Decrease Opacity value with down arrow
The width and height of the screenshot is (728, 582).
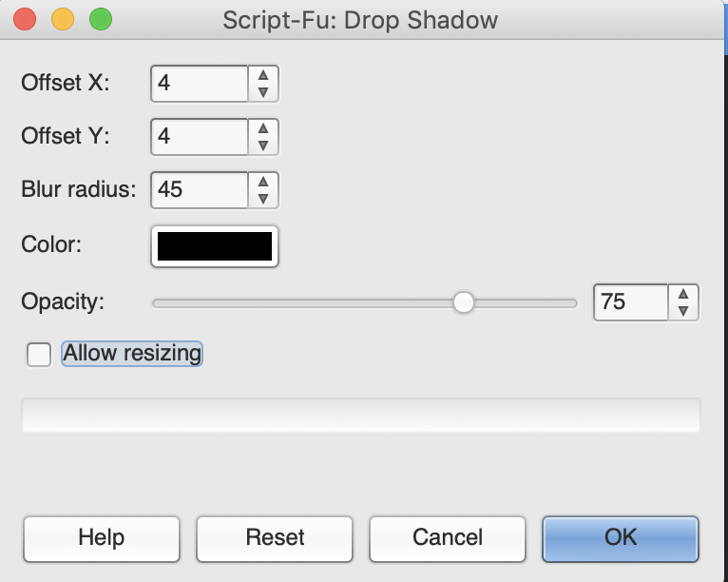(x=684, y=311)
